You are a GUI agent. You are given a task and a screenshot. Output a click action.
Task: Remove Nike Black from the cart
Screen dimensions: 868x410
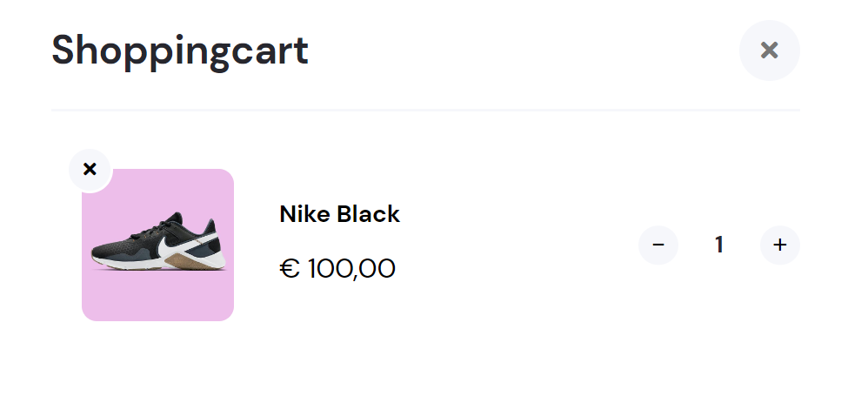point(90,169)
